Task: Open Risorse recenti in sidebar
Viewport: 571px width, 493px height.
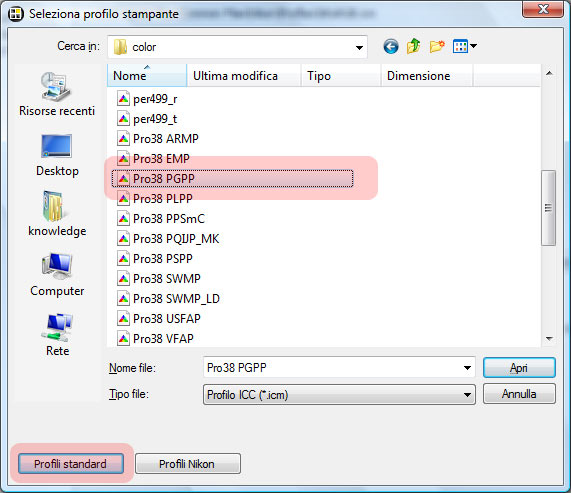Action: tap(57, 94)
